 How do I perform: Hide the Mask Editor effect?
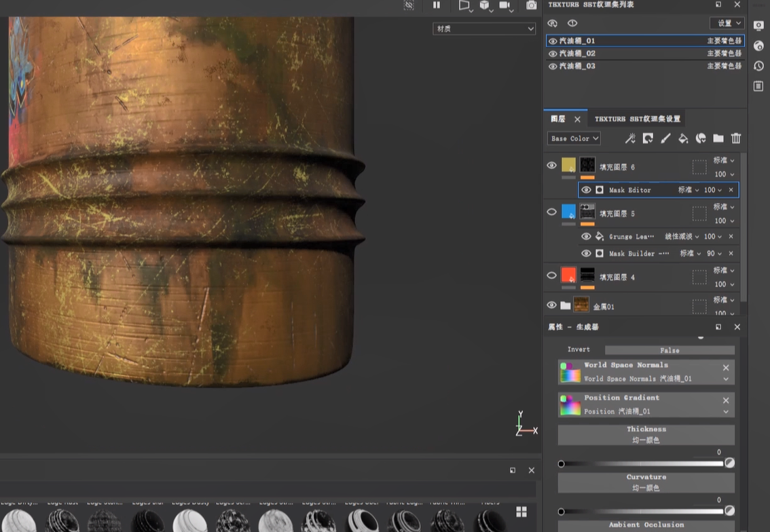click(586, 190)
